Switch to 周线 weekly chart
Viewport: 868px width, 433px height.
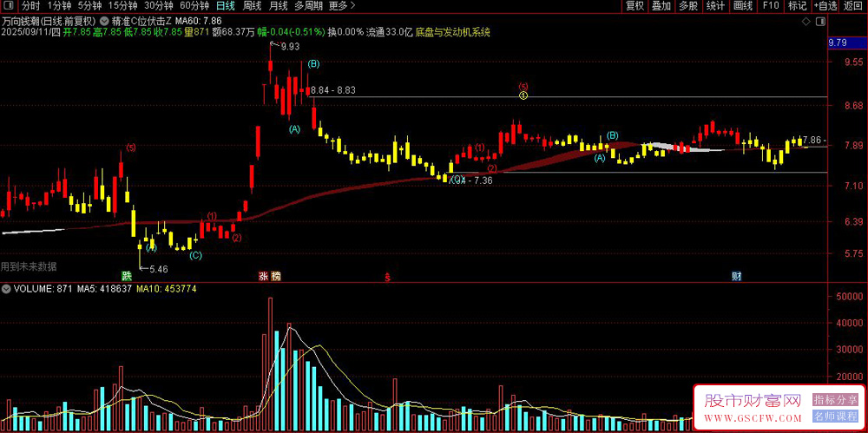point(253,6)
